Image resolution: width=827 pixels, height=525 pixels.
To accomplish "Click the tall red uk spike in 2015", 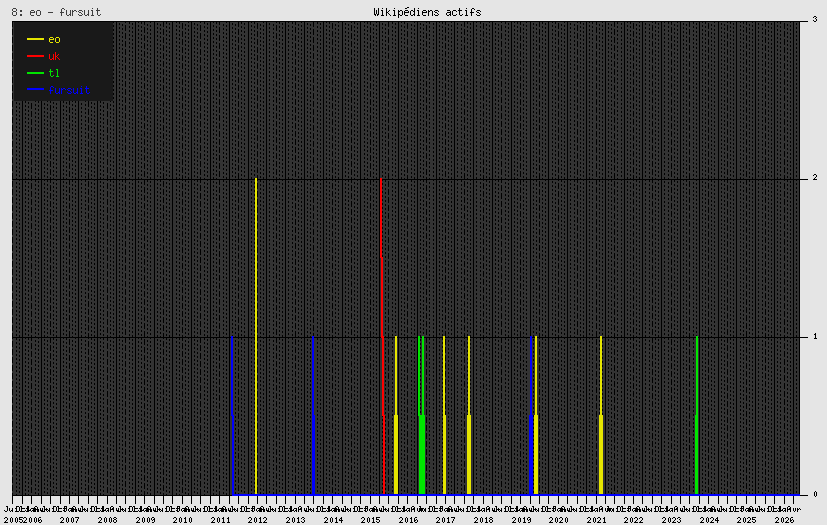I will pos(382,336).
